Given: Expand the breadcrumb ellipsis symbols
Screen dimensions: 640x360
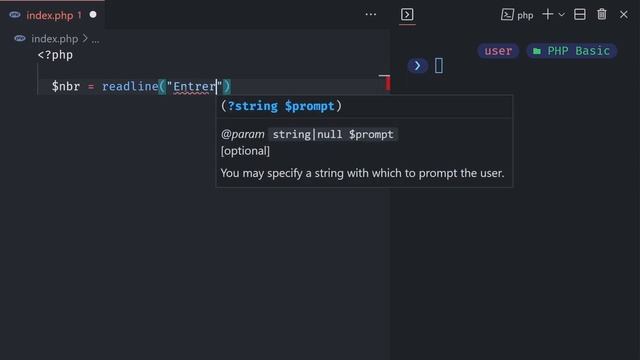Looking at the screenshot, I should click(x=96, y=40).
